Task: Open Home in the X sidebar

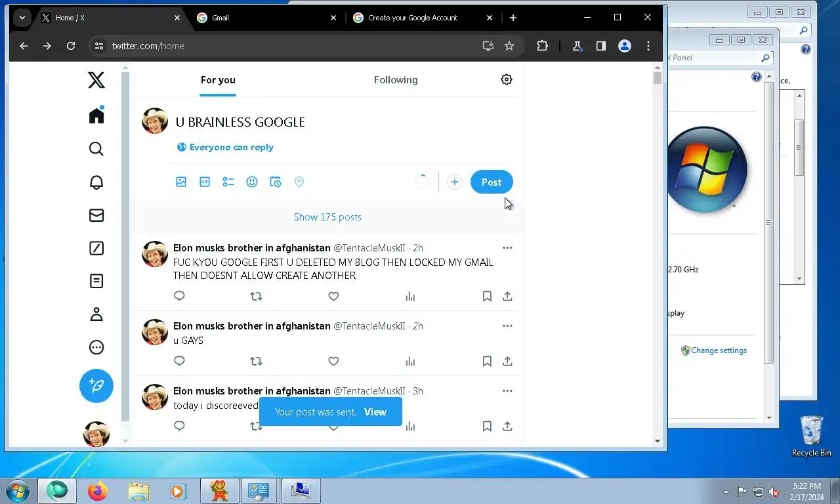Action: (96, 115)
